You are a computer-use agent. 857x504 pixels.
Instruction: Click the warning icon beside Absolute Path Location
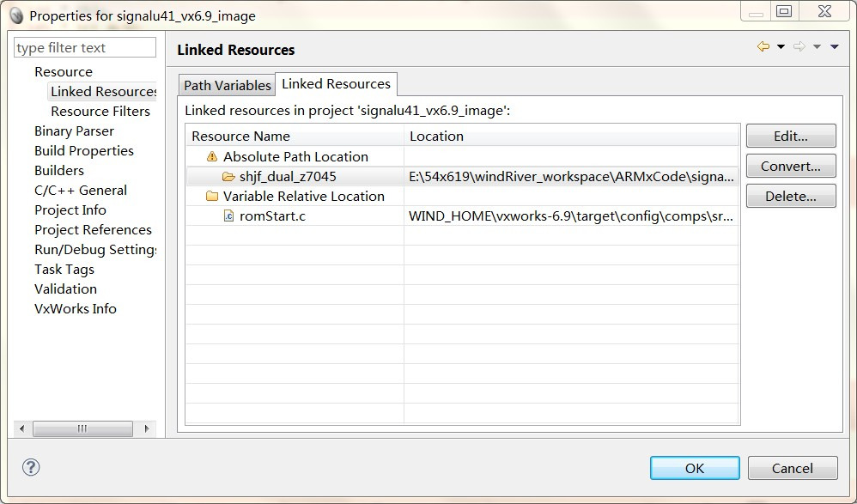click(212, 157)
